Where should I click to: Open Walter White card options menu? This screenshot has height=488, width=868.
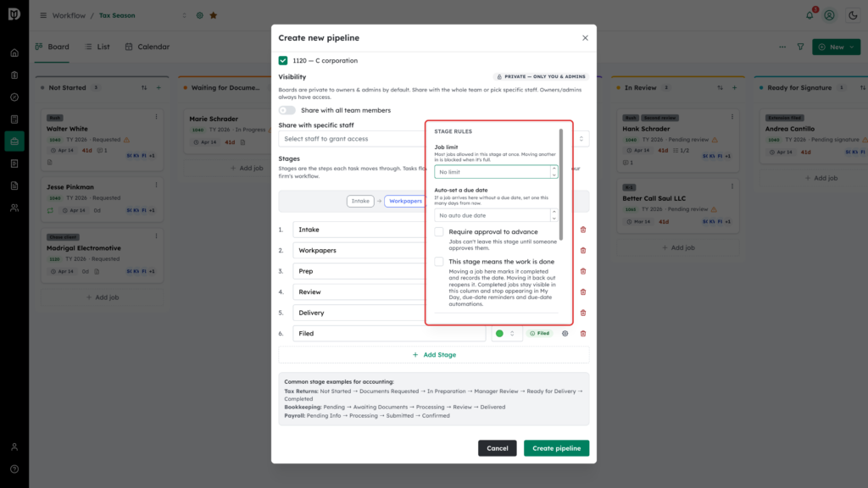click(156, 117)
